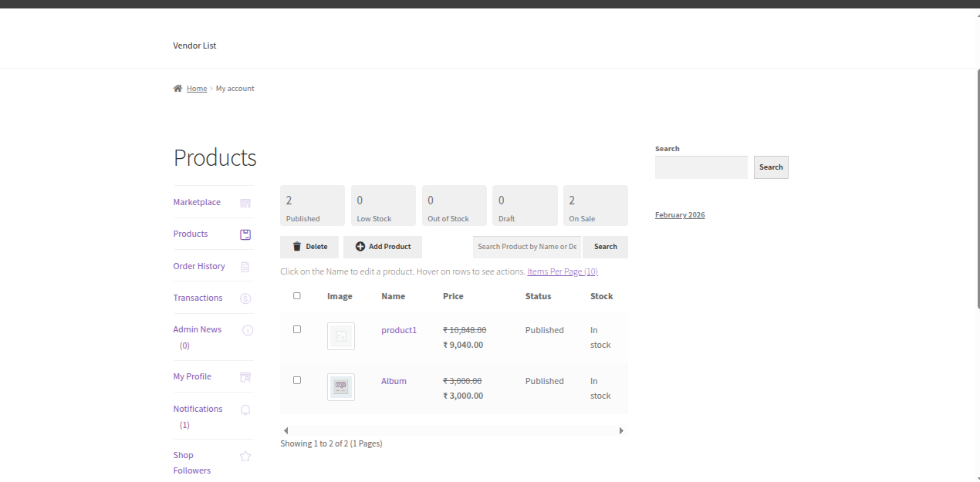Check the checkbox for product1 row
The height and width of the screenshot is (482, 980).
click(x=297, y=329)
